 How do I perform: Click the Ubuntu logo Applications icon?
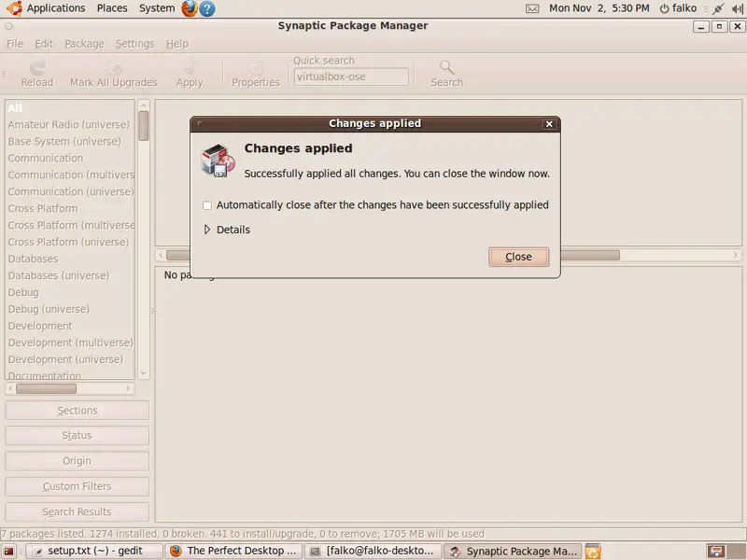click(14, 8)
